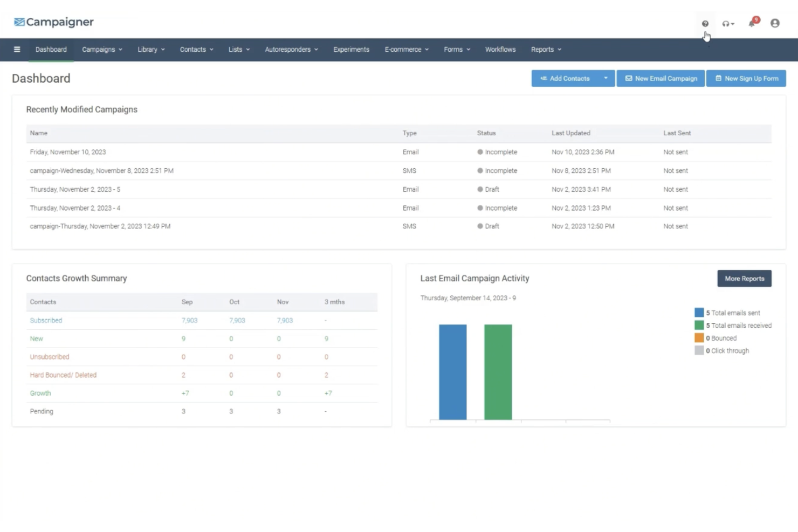
Task: Click the More Reports button
Action: 744,278
